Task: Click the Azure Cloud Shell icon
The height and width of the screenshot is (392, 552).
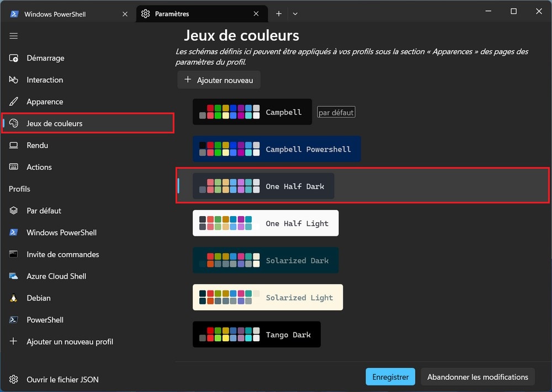Action: coord(13,276)
